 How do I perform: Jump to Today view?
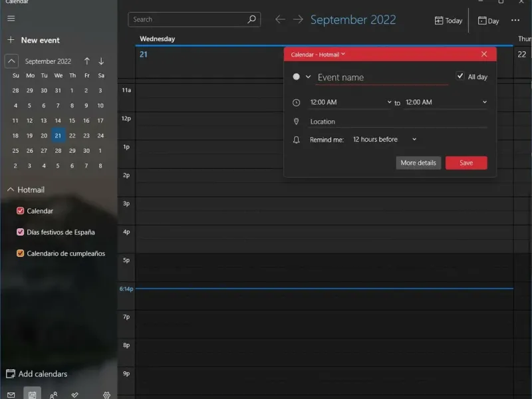pos(448,21)
